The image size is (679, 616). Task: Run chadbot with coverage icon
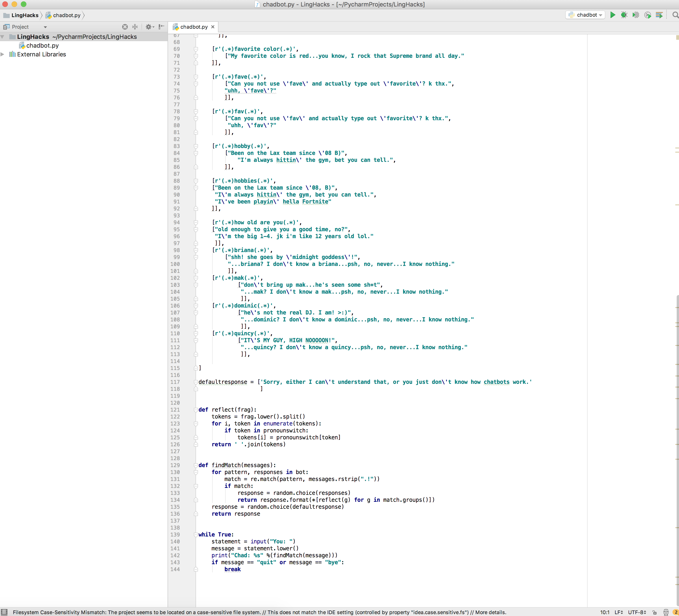[x=635, y=15]
